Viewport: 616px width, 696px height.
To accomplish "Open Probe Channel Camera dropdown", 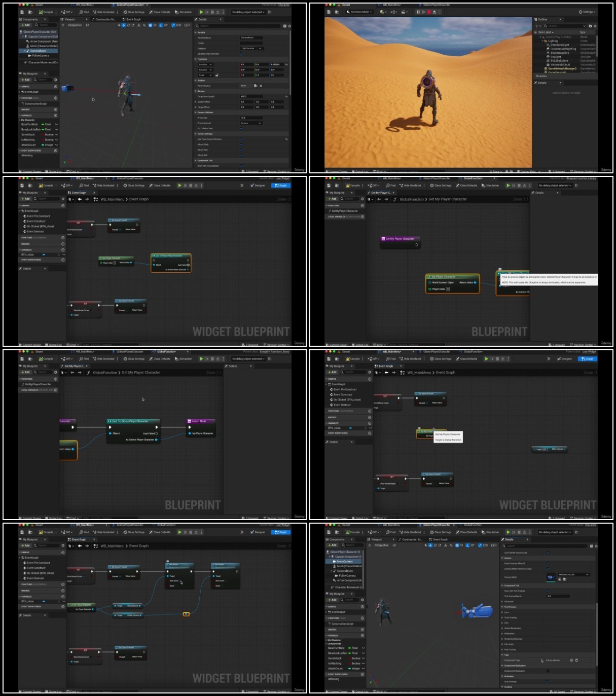I will [251, 123].
